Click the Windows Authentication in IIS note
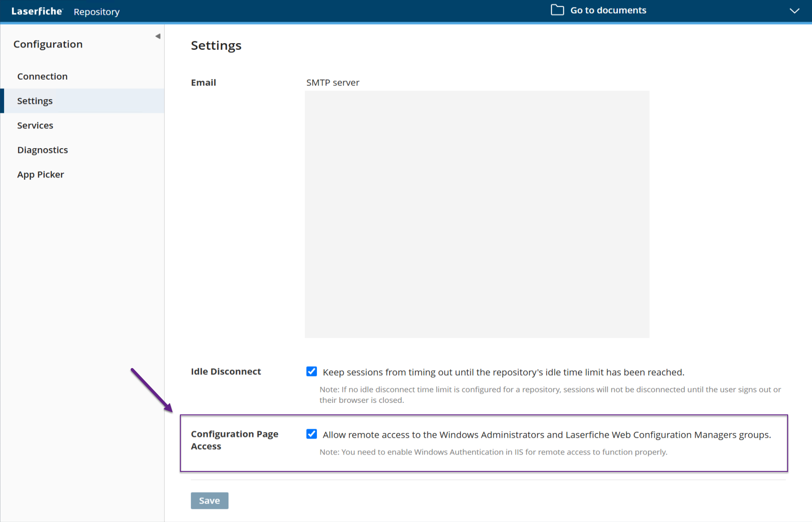This screenshot has width=812, height=522. [493, 452]
